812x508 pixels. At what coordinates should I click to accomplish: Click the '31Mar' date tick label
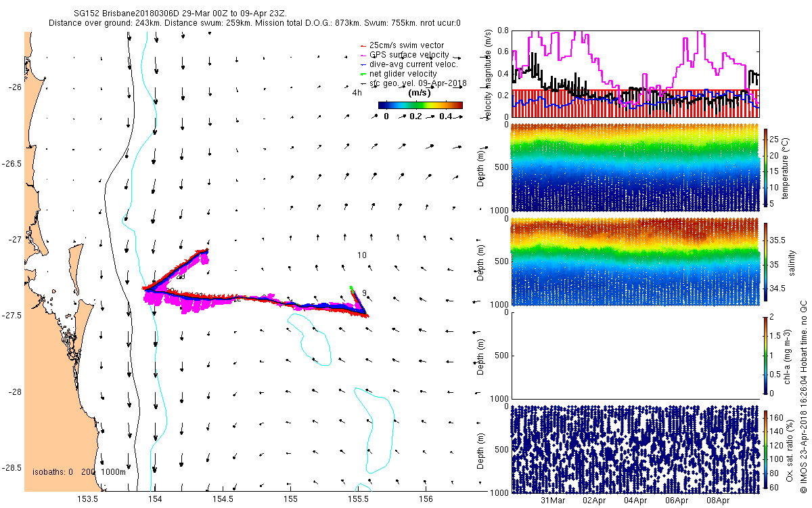[553, 502]
